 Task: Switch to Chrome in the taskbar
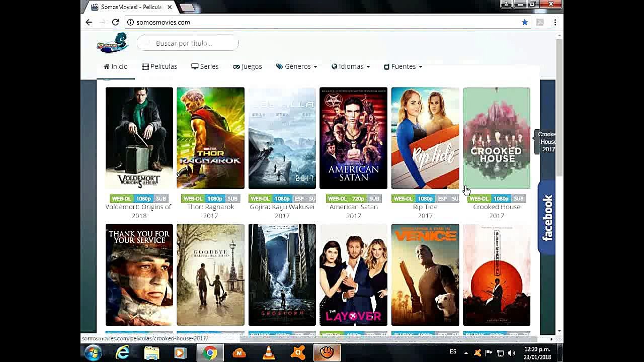click(210, 353)
